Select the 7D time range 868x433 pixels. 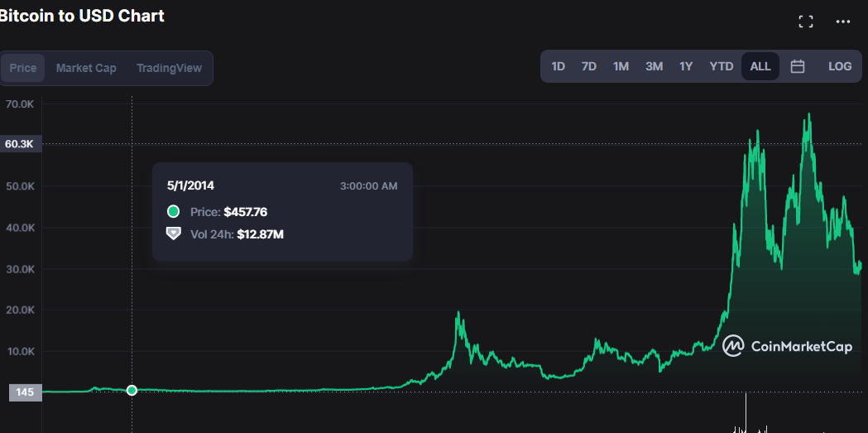[x=589, y=66]
